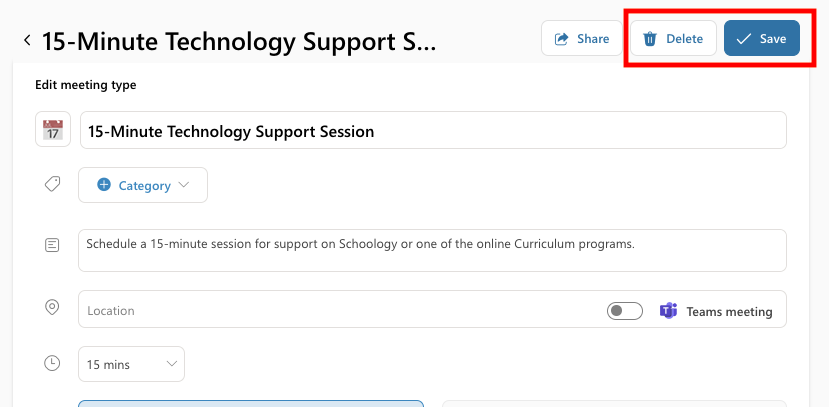
Task: Click the trash icon to delete
Action: pos(650,39)
